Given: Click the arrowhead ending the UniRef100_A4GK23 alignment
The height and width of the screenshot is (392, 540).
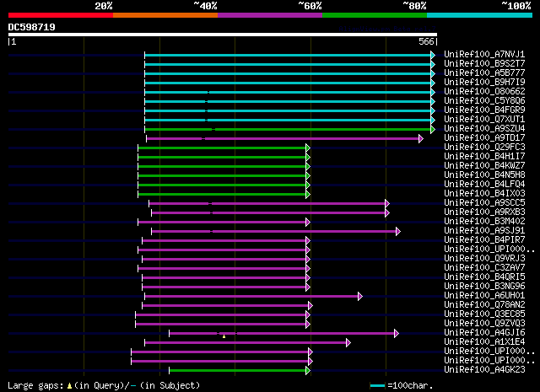Looking at the screenshot, I should [x=308, y=371].
